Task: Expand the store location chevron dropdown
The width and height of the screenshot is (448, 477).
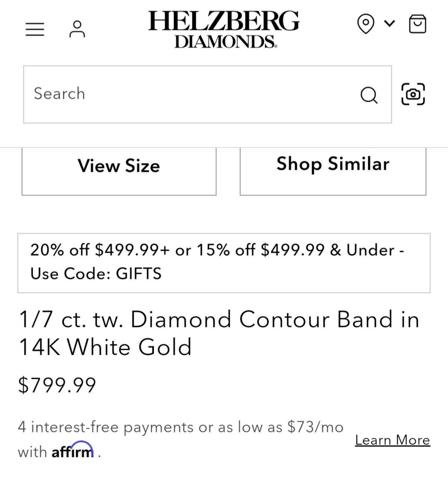Action: click(x=390, y=23)
